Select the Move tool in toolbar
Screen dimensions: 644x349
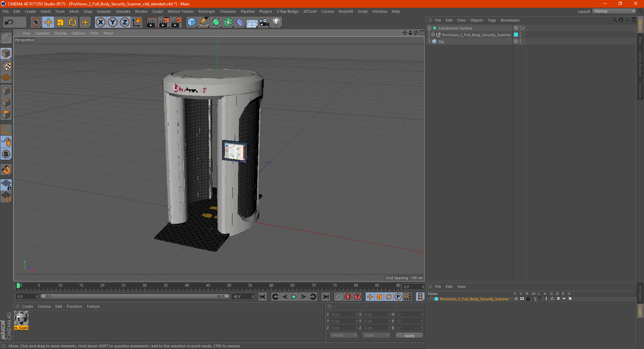click(48, 22)
